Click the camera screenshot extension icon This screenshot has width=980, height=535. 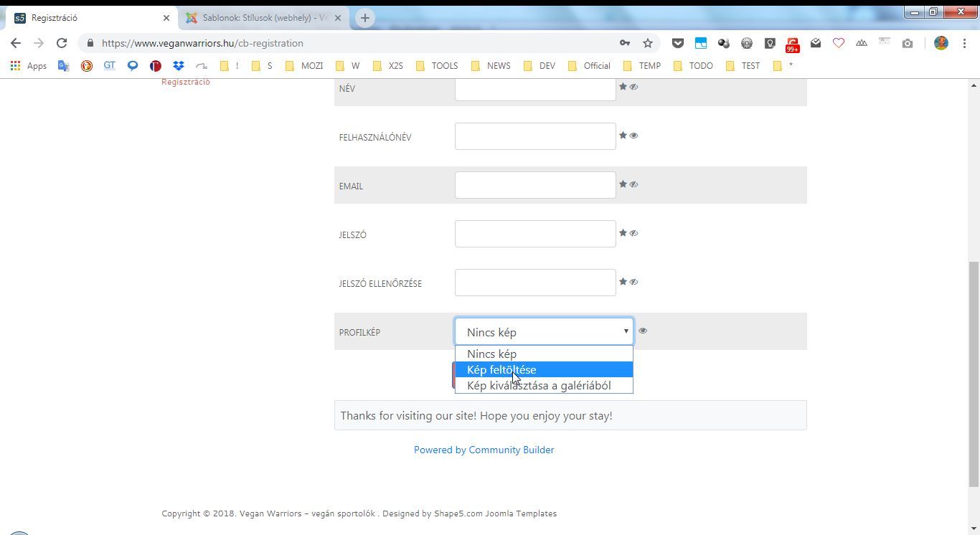tap(908, 43)
